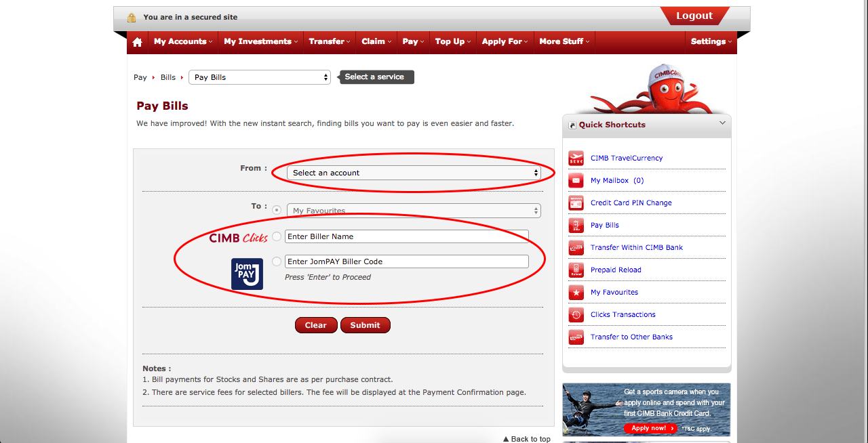868x443 pixels.
Task: Click the CIMB Clicks logo beside biller name
Action: tap(238, 238)
